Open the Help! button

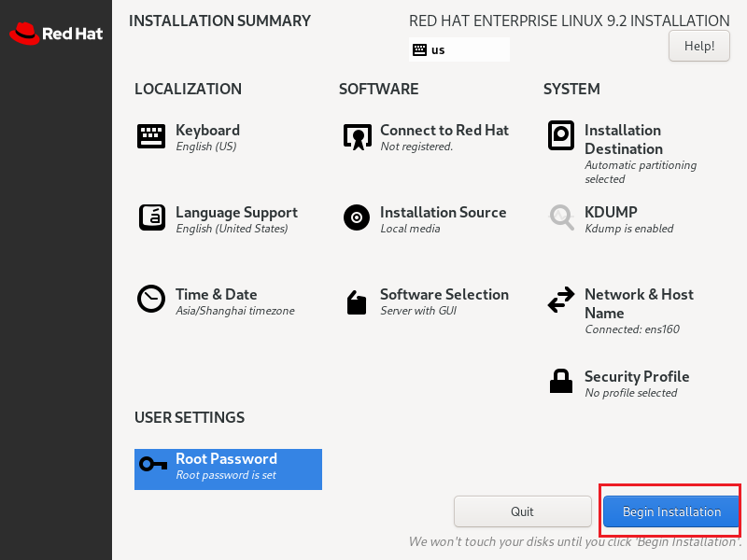pos(698,46)
